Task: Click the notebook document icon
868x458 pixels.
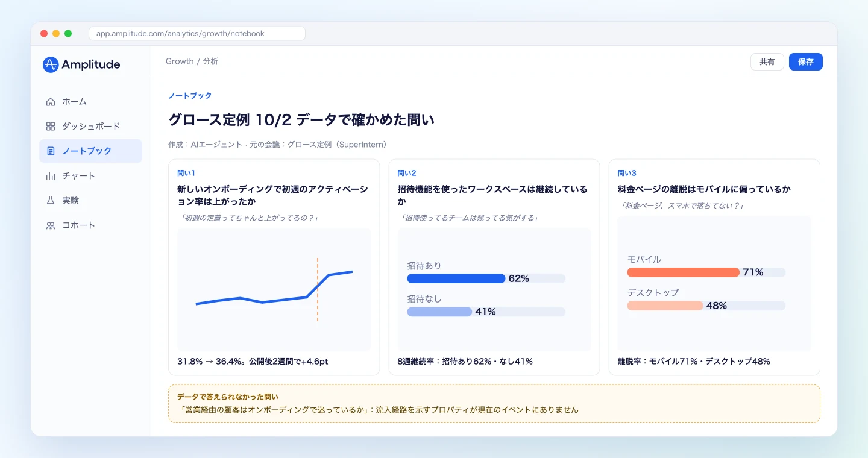Action: (x=51, y=151)
